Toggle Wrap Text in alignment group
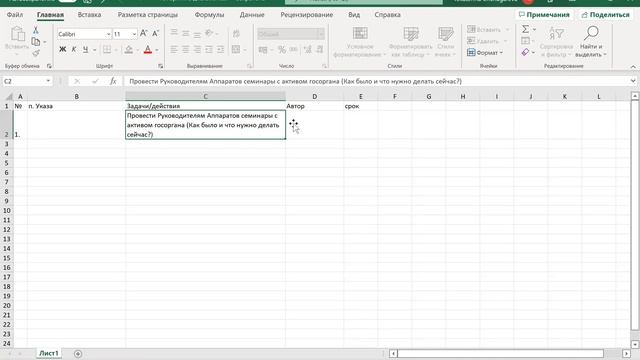This screenshot has width=640, height=360. (x=236, y=34)
